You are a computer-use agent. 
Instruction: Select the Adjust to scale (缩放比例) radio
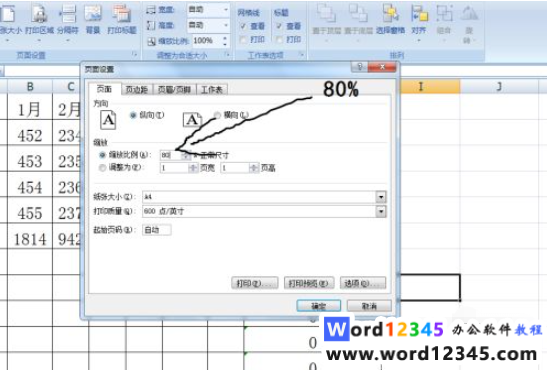coord(103,155)
